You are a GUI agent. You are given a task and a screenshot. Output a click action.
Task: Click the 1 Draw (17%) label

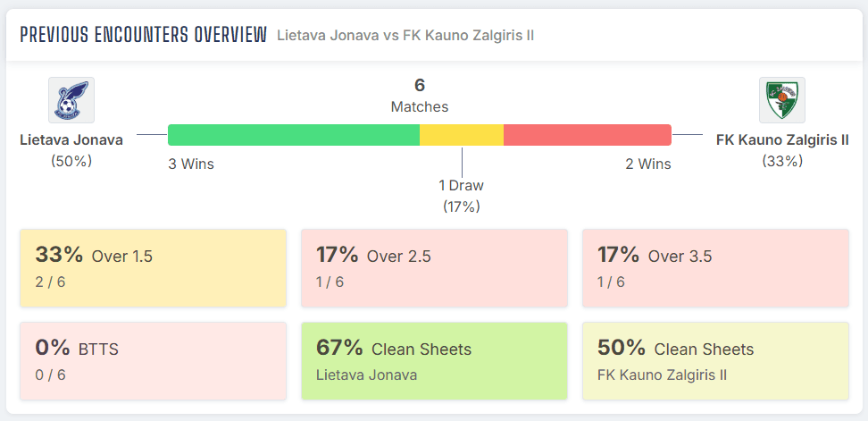click(461, 196)
